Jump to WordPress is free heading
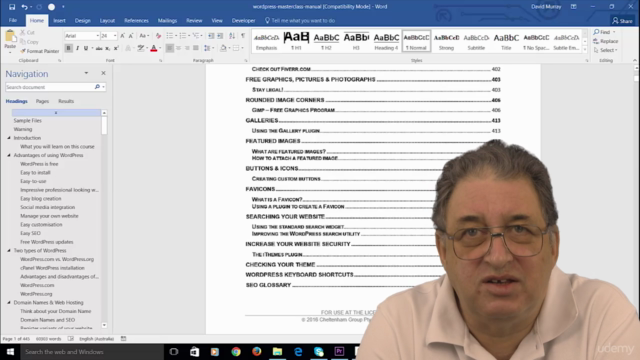The height and width of the screenshot is (360, 640). coord(39,164)
